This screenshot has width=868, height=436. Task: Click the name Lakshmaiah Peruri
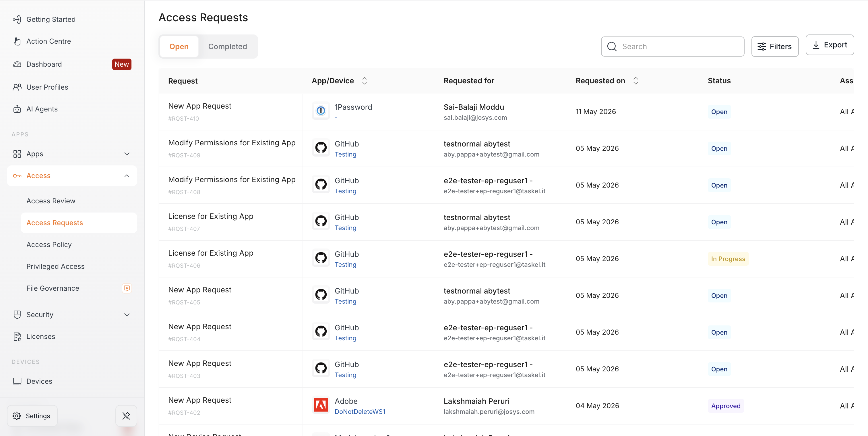[x=476, y=401]
